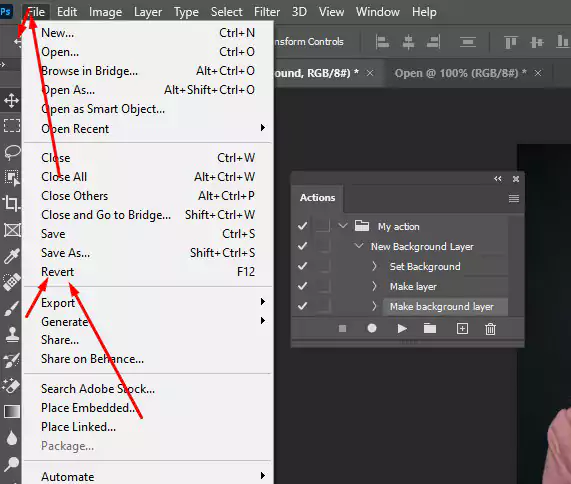This screenshot has height=484, width=571.
Task: Choose Revert from File menu
Action: pos(148,272)
